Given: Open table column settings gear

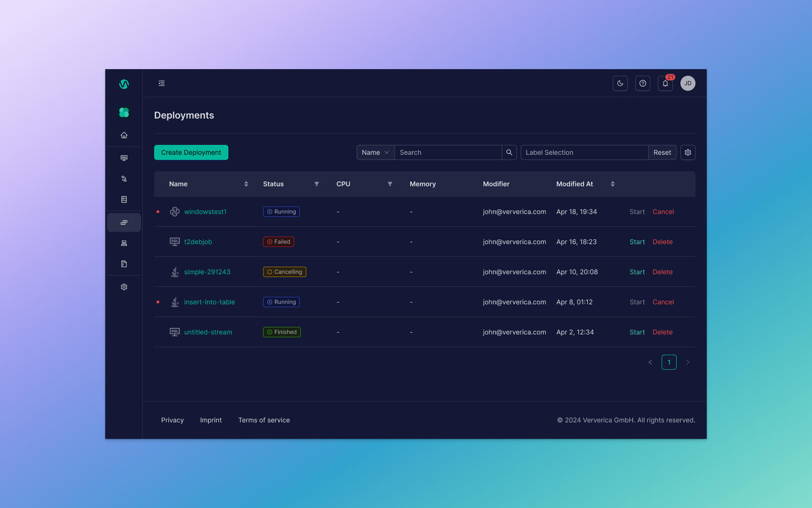Looking at the screenshot, I should [x=687, y=152].
